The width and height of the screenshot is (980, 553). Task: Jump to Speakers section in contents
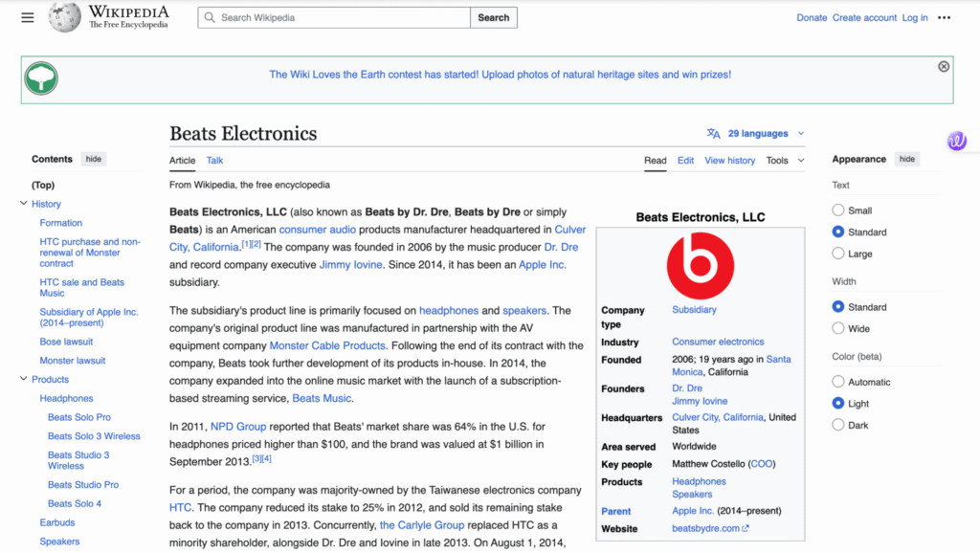pyautogui.click(x=59, y=542)
